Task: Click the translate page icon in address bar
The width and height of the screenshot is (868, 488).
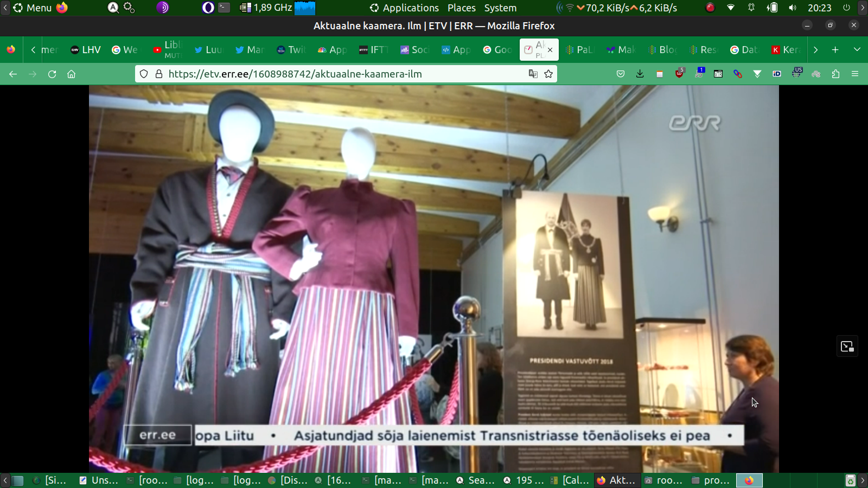Action: click(533, 74)
